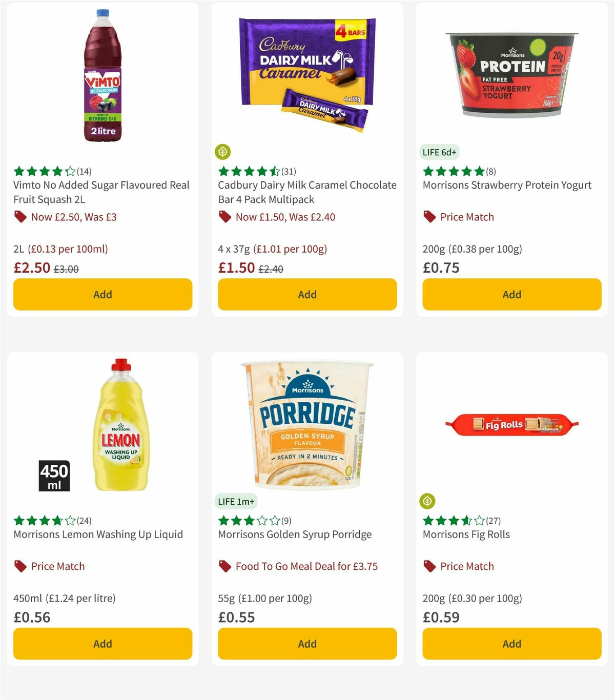The image size is (615, 700).
Task: Open the (8) reviews link for Strawberry Protein Yogurt
Action: (490, 171)
